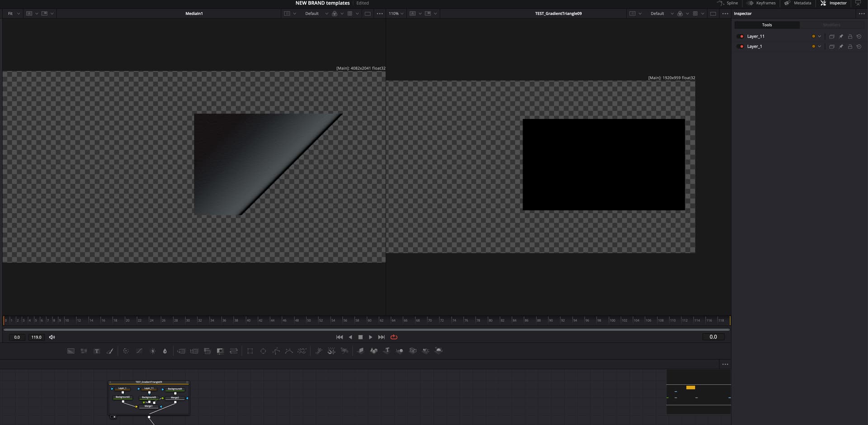The width and height of the screenshot is (868, 425).
Task: Toggle loop playback mode
Action: 394,337
